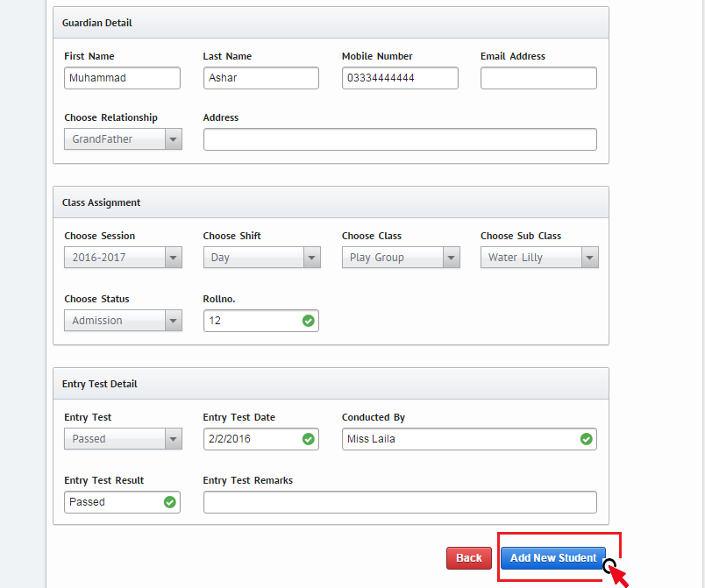Click the Guardian Detail section header
Viewport: 705px width, 588px height.
point(331,23)
